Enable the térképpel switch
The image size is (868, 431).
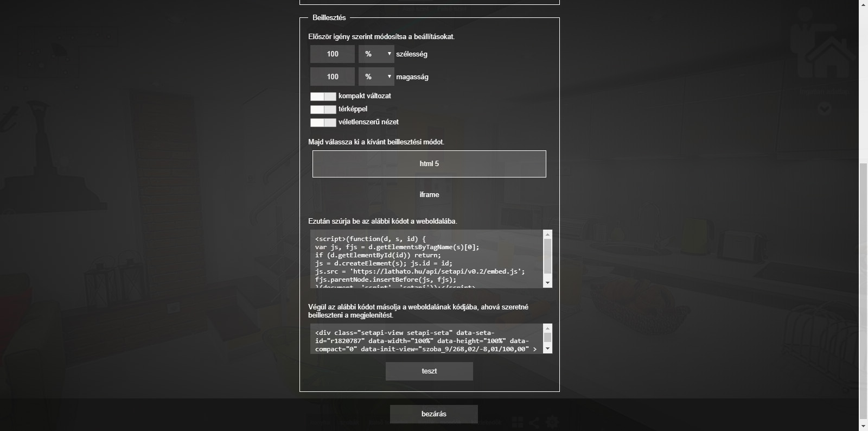click(x=323, y=109)
